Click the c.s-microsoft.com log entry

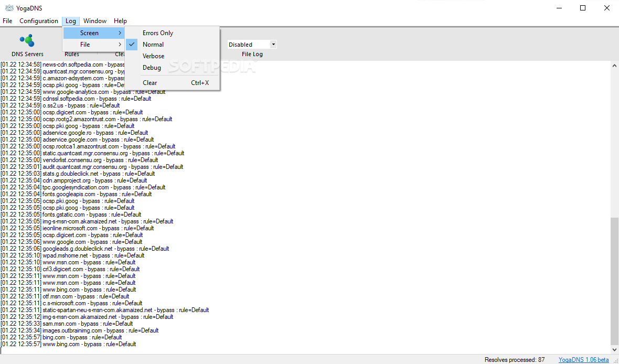[71, 303]
